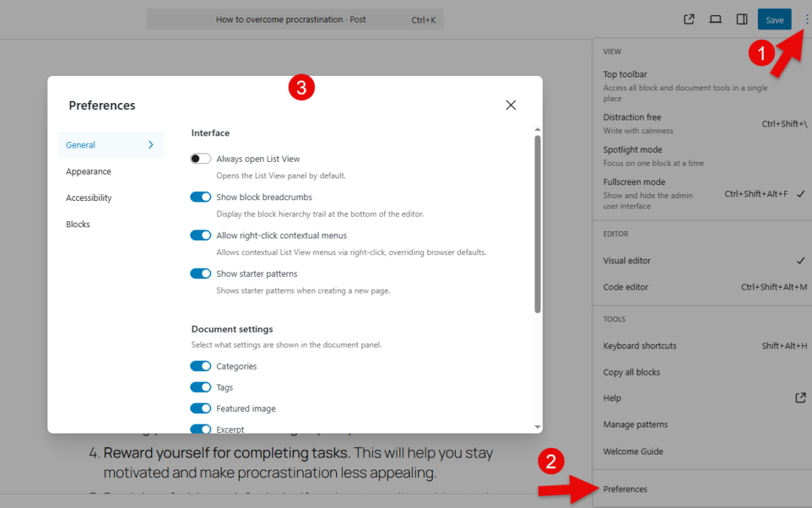Screen dimensions: 812x508
Task: Click the 'Reward yourself for completing tasks' text
Action: click(226, 452)
